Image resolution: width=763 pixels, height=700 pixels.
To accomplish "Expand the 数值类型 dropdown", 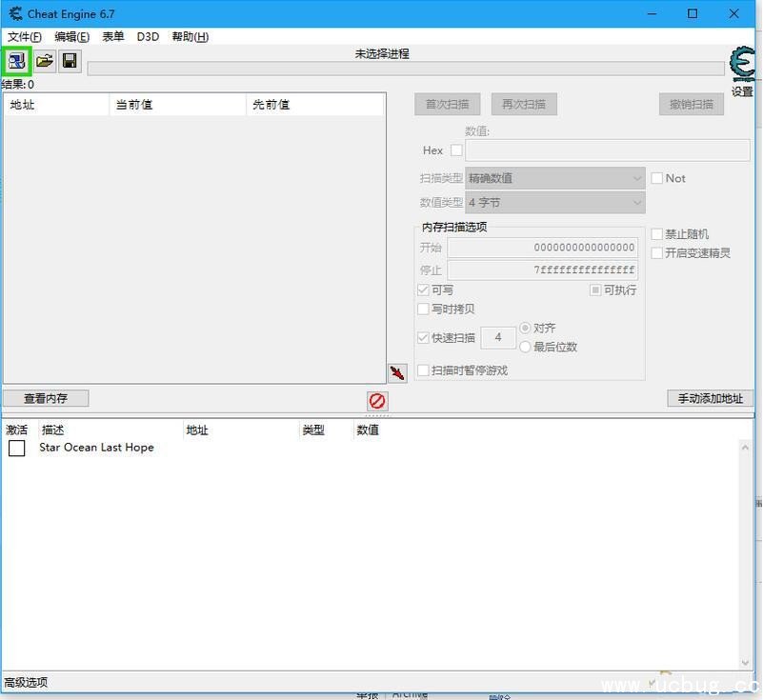I will point(555,203).
